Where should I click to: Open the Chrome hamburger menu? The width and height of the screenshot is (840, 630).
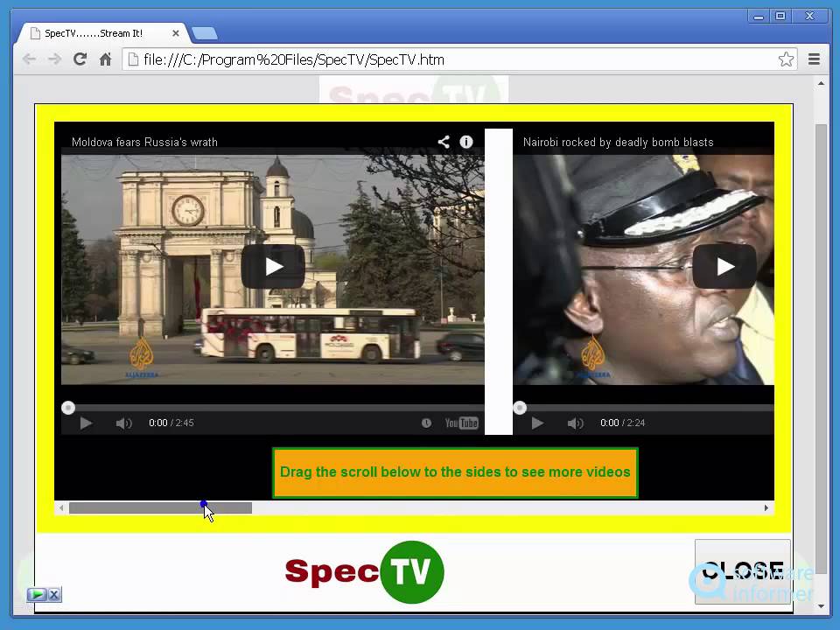(814, 59)
